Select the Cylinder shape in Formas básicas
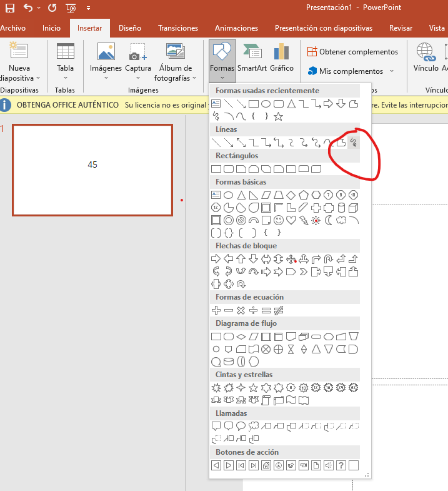The height and width of the screenshot is (491, 448). [x=341, y=208]
